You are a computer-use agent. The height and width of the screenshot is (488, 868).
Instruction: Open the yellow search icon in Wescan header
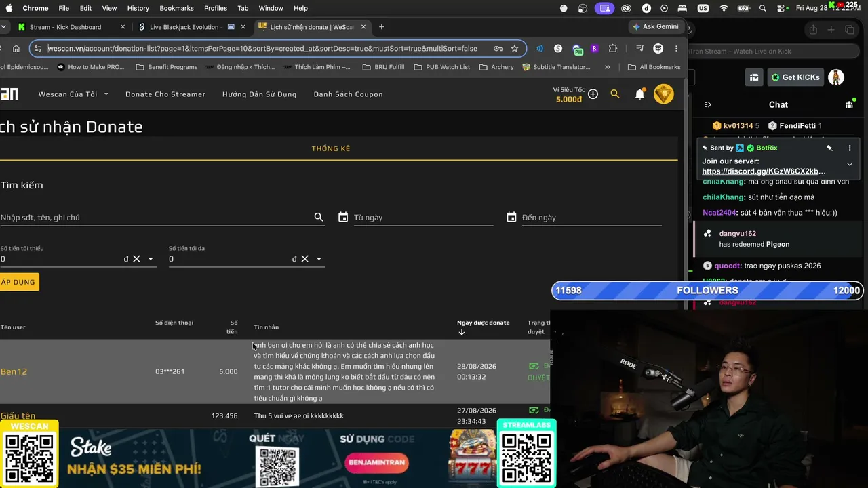pos(615,94)
